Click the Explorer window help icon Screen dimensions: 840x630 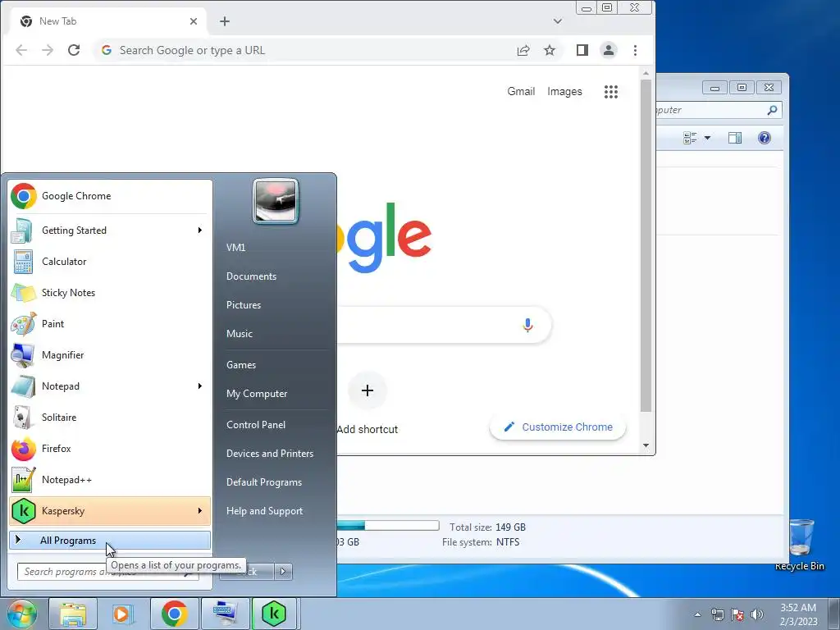(x=765, y=138)
